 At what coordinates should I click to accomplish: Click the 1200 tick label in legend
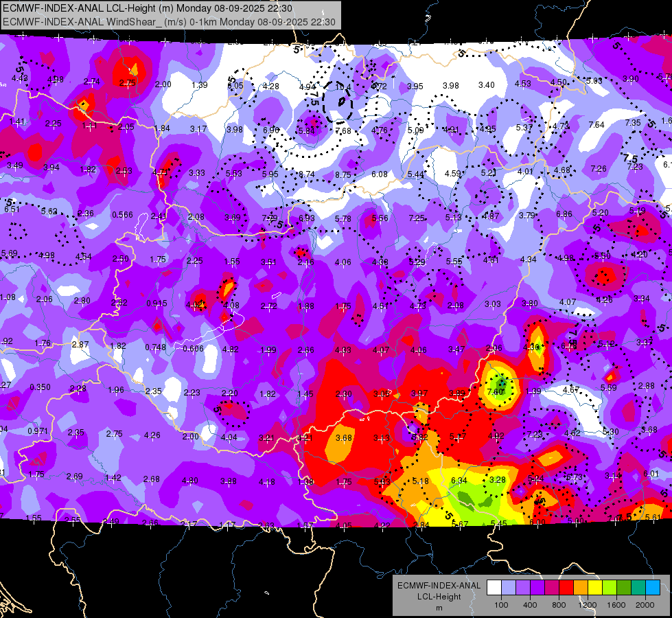(x=587, y=605)
